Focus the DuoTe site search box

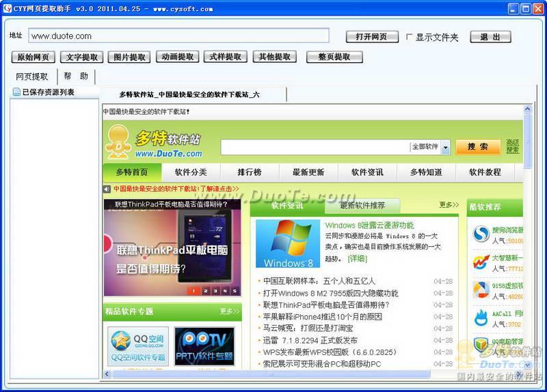(315, 147)
